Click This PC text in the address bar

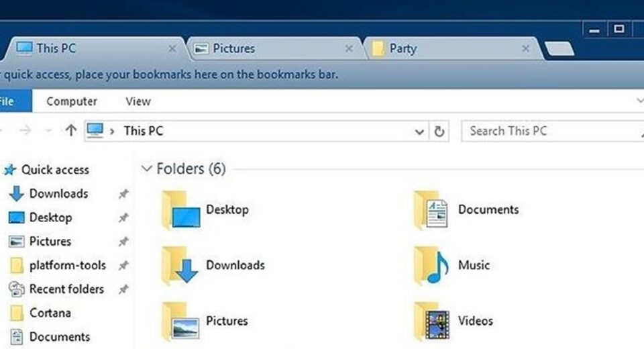point(144,131)
